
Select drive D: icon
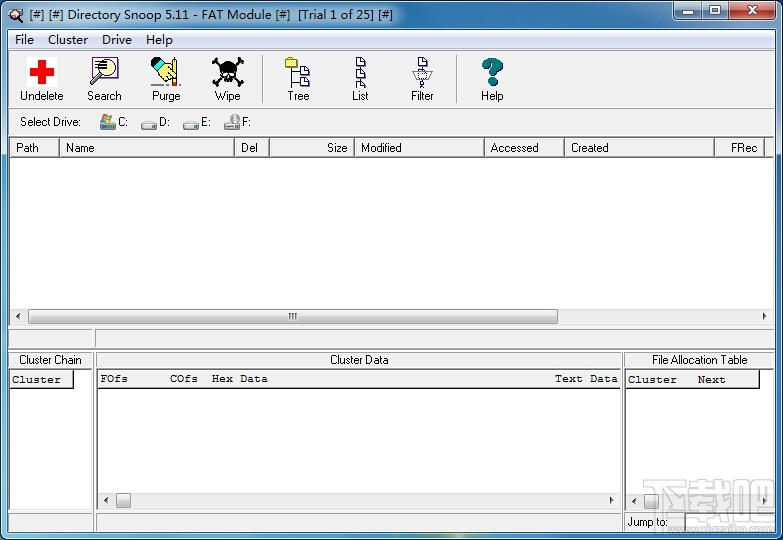click(149, 124)
